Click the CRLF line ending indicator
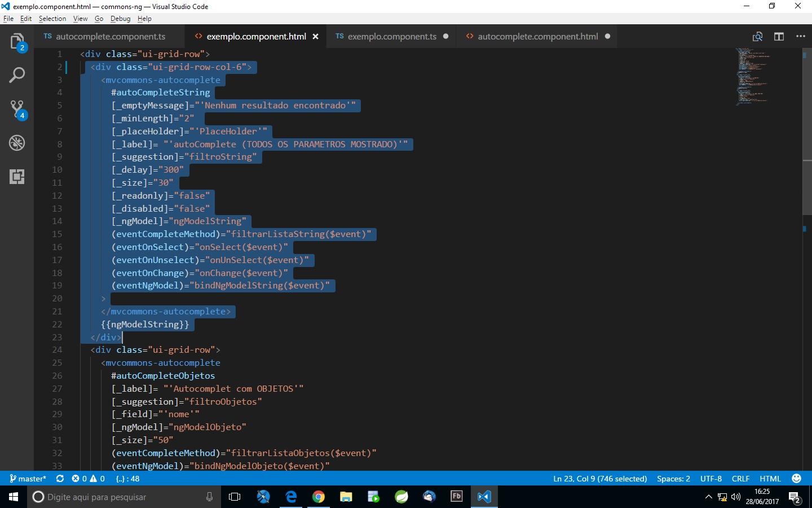The width and height of the screenshot is (812, 508). click(x=740, y=478)
